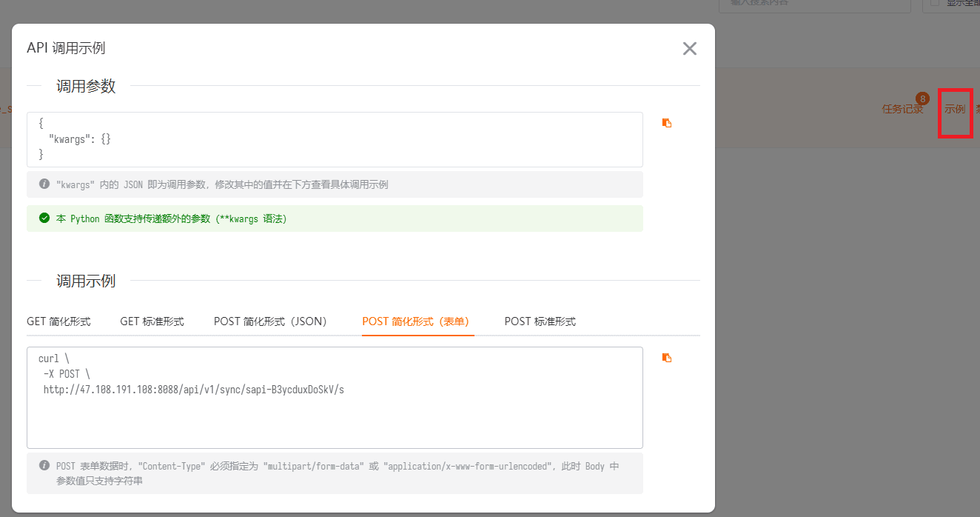Click the 任务记录 badge number 8
Viewport: 980px width, 517px height.
922,99
